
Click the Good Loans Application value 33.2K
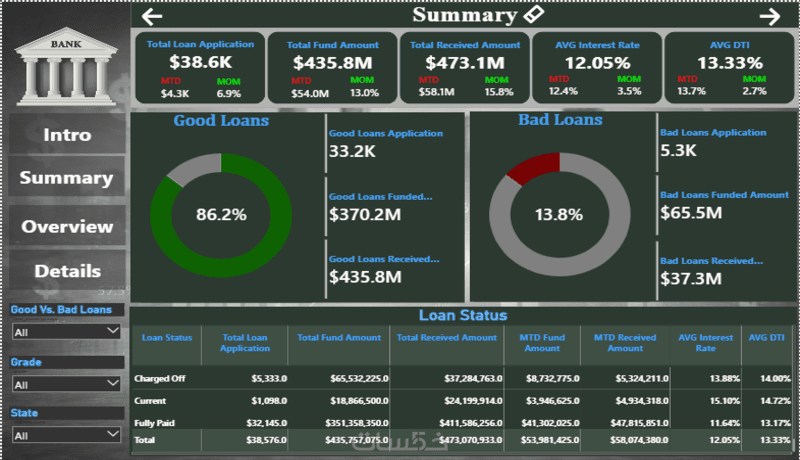[352, 151]
